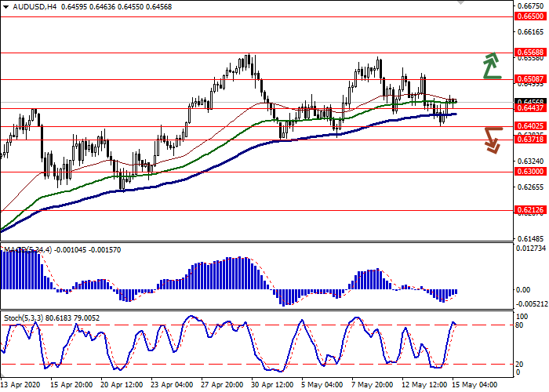Select the 0.64437 red price label
This screenshot has height=392, width=549.
point(530,109)
